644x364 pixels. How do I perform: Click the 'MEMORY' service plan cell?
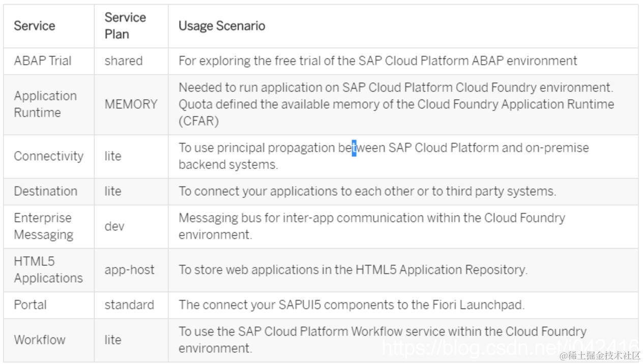[x=131, y=104]
